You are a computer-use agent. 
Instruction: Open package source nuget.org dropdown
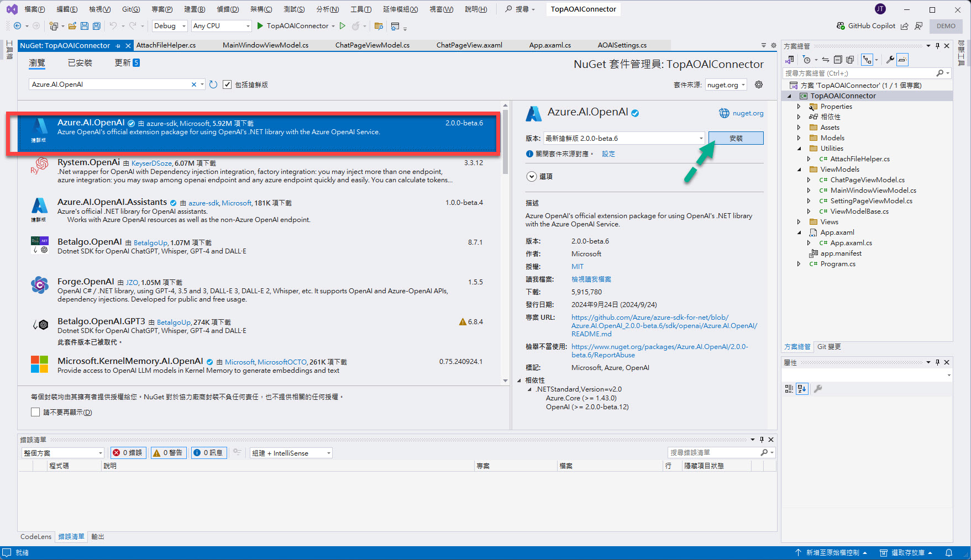point(726,84)
